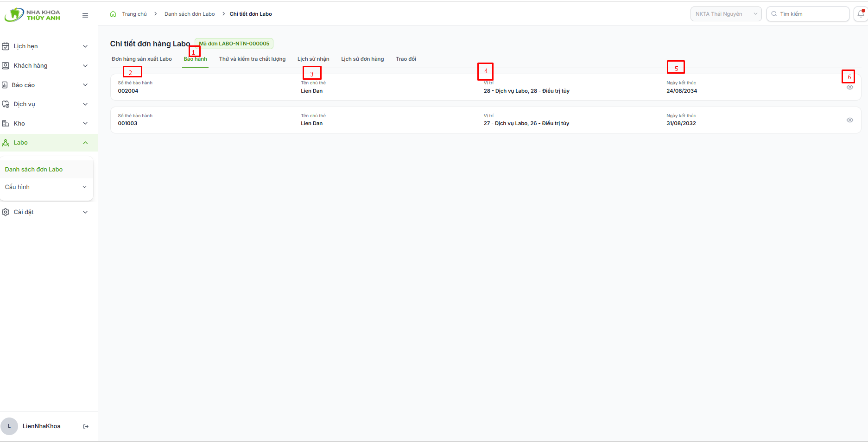Collapse the Labo menu section
868x443 pixels.
click(x=85, y=143)
